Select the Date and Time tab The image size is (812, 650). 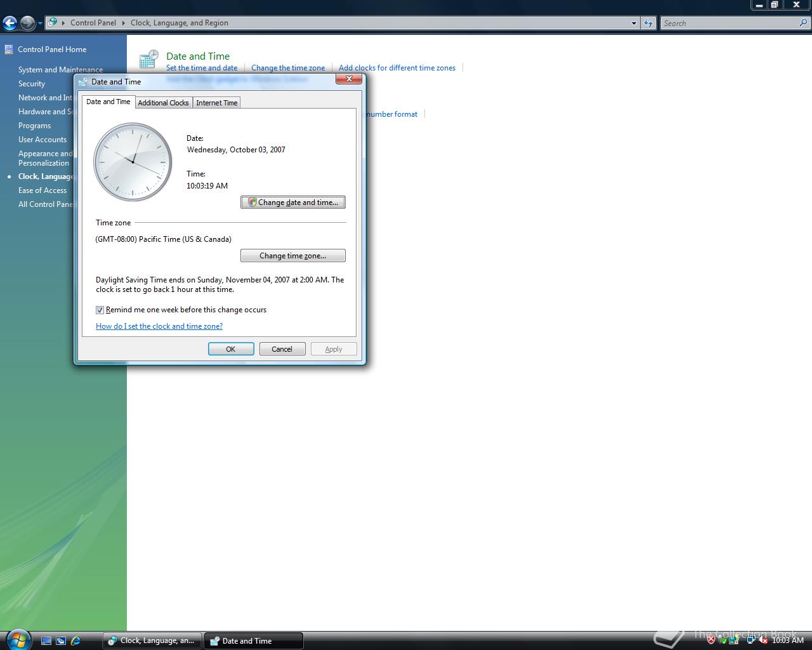108,102
